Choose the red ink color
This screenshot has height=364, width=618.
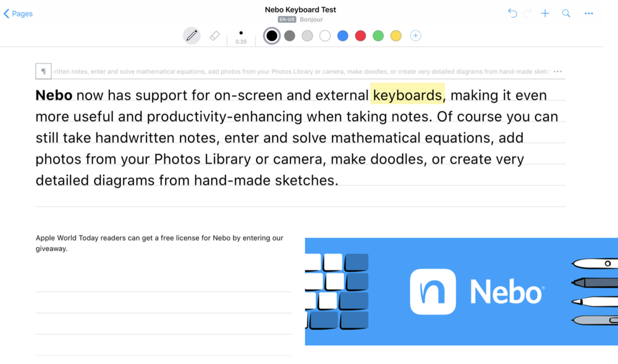point(360,36)
